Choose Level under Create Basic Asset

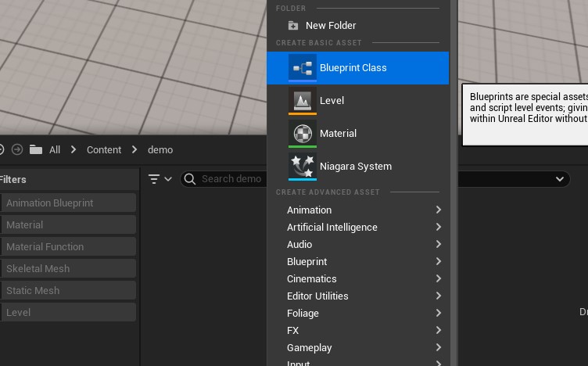(358, 101)
